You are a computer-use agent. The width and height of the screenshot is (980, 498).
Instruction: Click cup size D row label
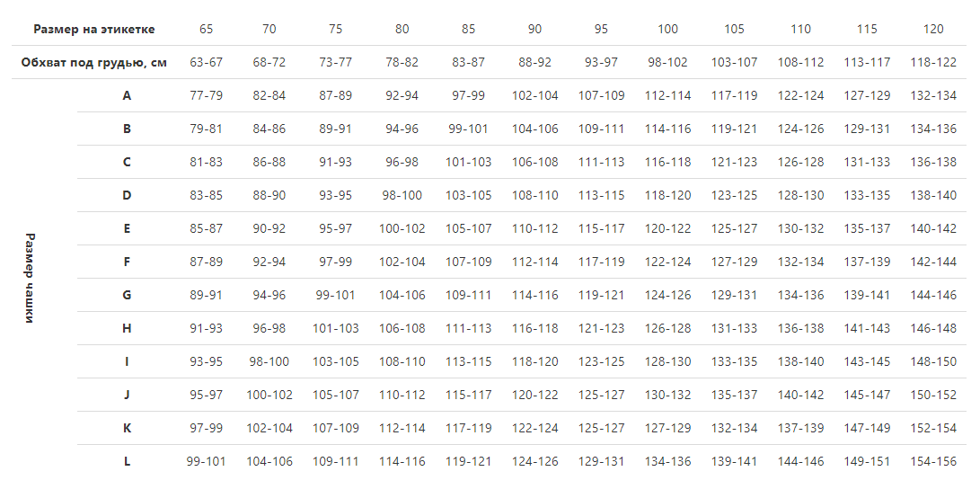tap(127, 195)
